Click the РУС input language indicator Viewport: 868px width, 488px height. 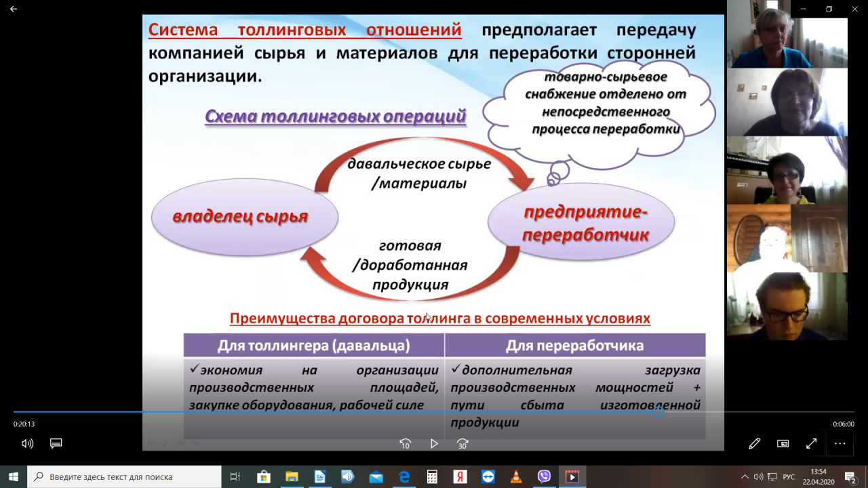pyautogui.click(x=789, y=476)
